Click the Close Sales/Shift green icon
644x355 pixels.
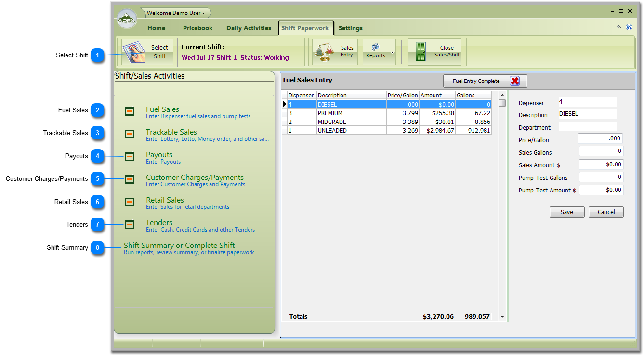[x=421, y=52]
